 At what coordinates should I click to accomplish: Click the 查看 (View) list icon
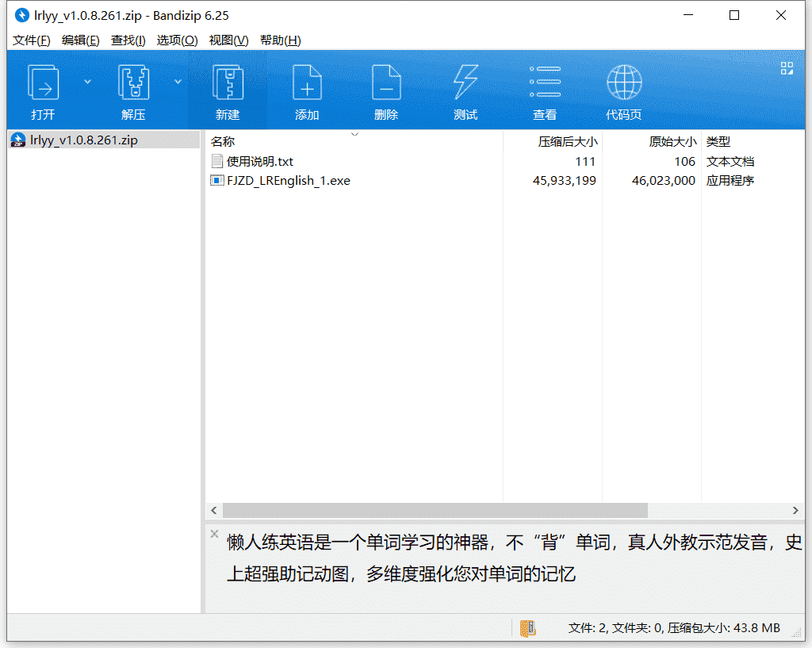[x=545, y=82]
